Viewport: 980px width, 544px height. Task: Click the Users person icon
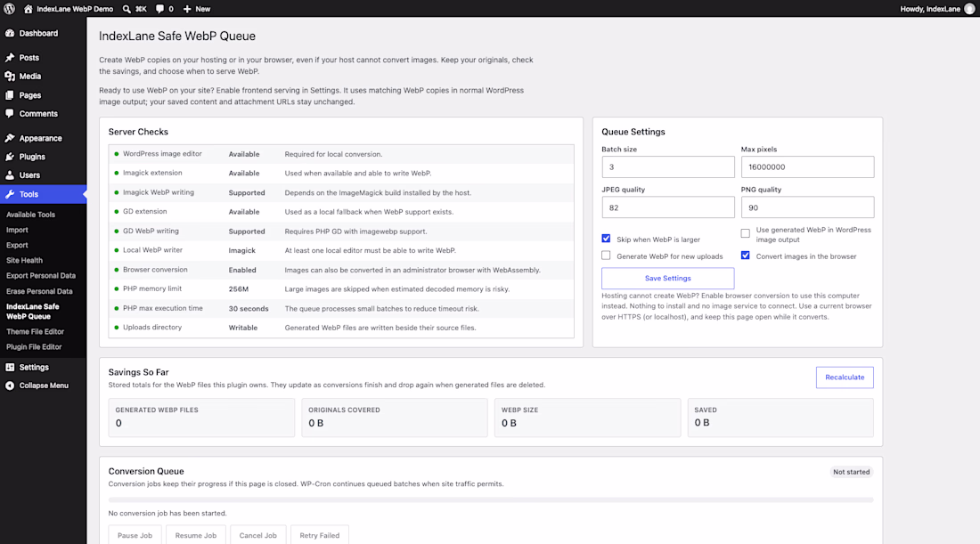[x=10, y=175]
